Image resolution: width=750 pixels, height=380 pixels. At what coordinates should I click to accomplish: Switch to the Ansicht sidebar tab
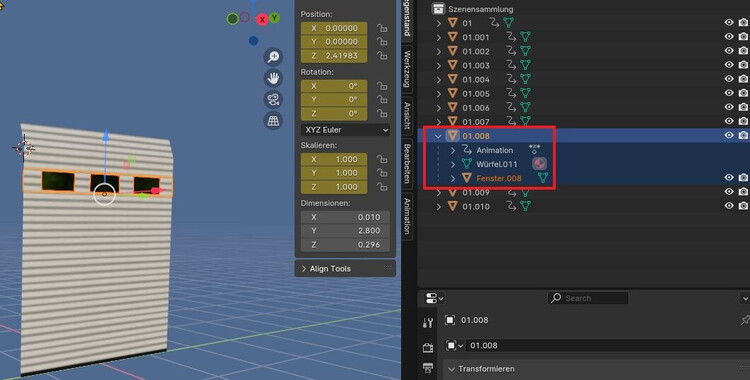[x=407, y=115]
